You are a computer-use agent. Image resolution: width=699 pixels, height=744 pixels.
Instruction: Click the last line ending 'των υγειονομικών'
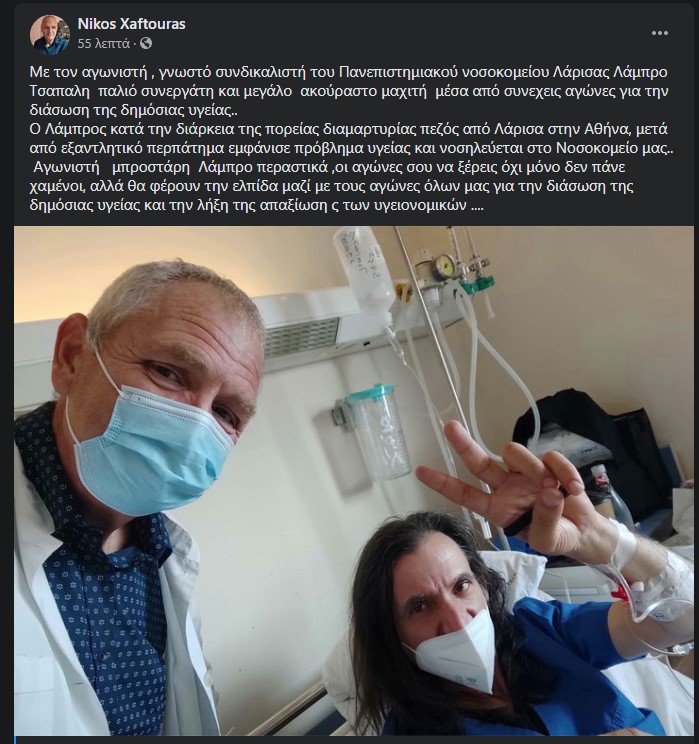(x=256, y=205)
